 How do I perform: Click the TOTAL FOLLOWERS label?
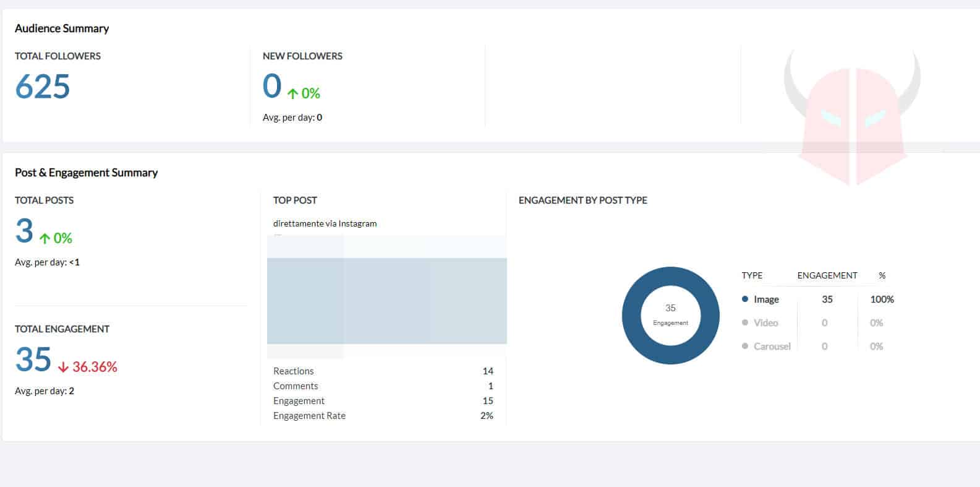click(58, 56)
